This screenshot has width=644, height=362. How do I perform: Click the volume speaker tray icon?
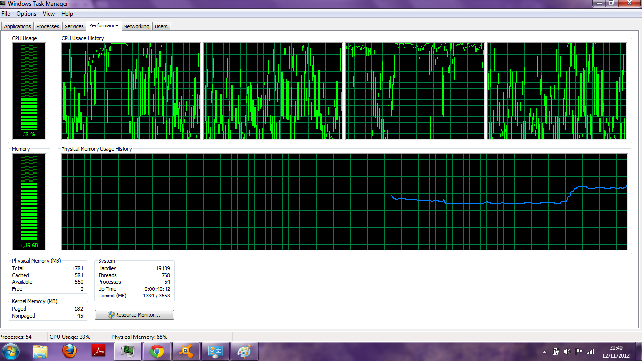(x=567, y=352)
